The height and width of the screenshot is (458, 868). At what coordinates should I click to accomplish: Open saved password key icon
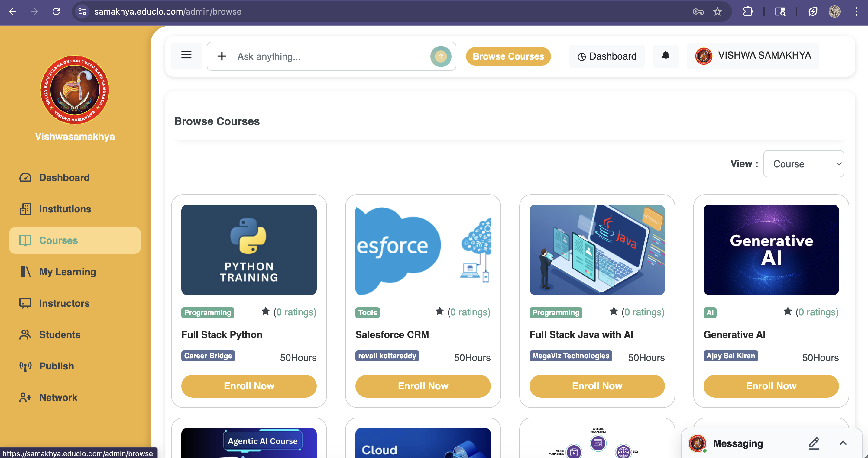(x=698, y=11)
